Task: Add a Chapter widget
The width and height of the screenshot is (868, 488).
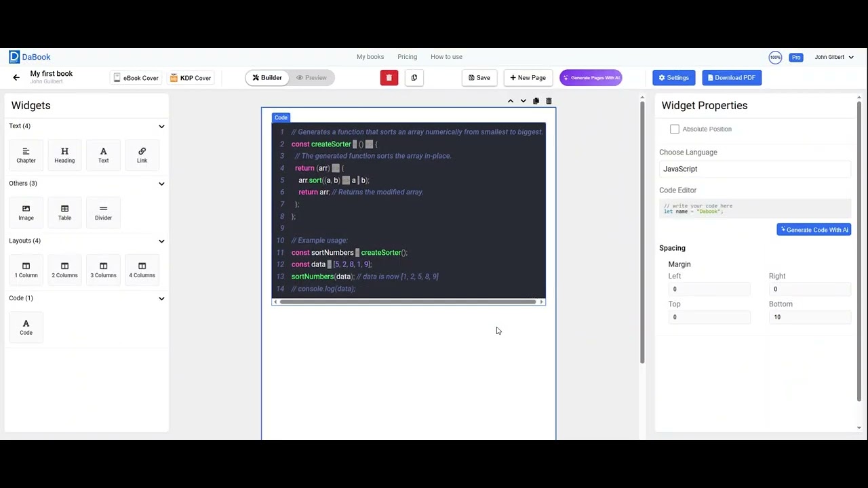Action: [26, 155]
